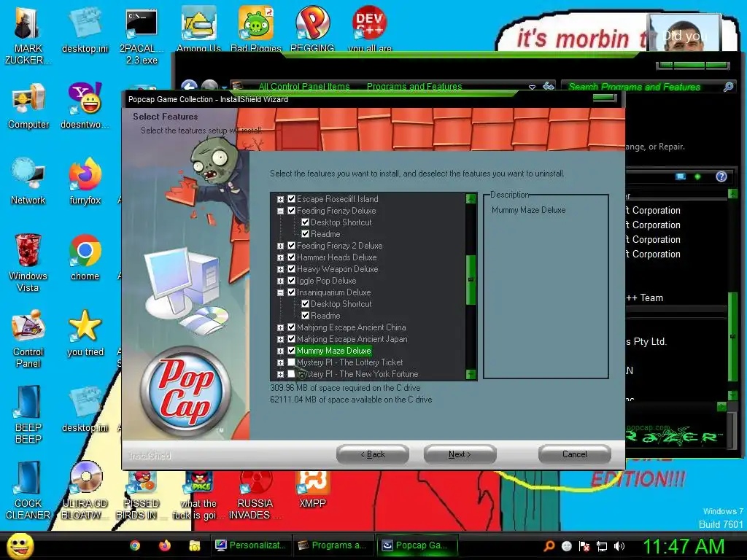Collapse the Feeding Frenzy Deluxe node

pos(281,211)
